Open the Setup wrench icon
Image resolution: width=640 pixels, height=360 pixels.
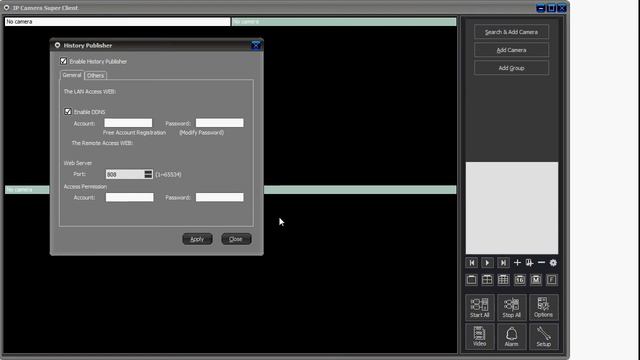(x=543, y=337)
